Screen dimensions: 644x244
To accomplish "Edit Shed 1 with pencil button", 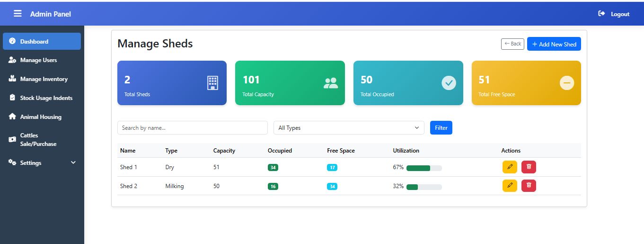I will pyautogui.click(x=510, y=167).
